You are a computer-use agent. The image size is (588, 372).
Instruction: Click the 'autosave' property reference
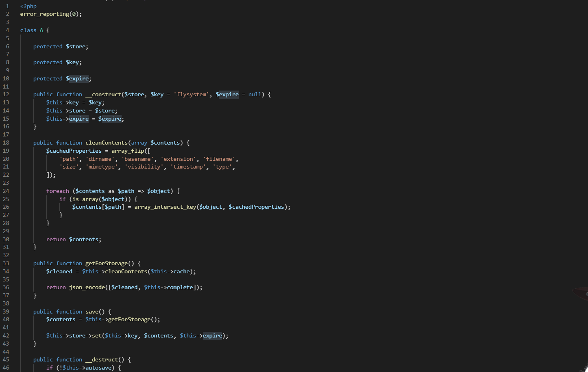[x=98, y=368]
